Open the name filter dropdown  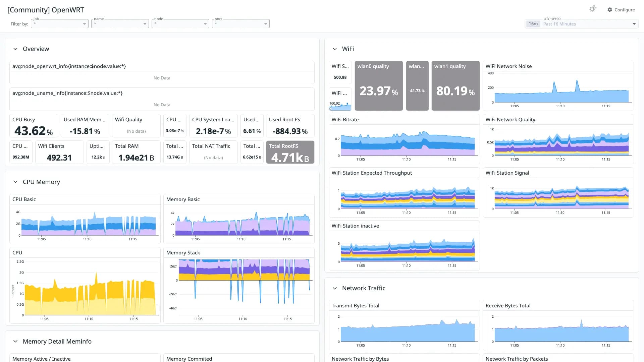click(120, 24)
